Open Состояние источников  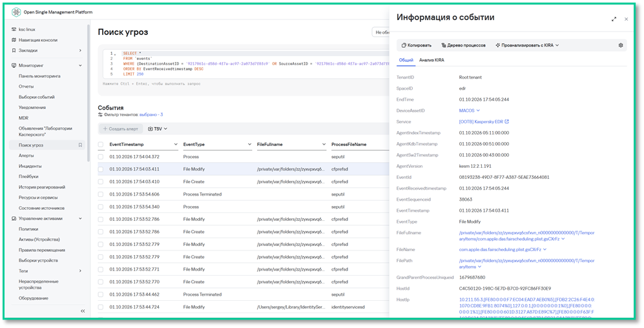coord(41,208)
